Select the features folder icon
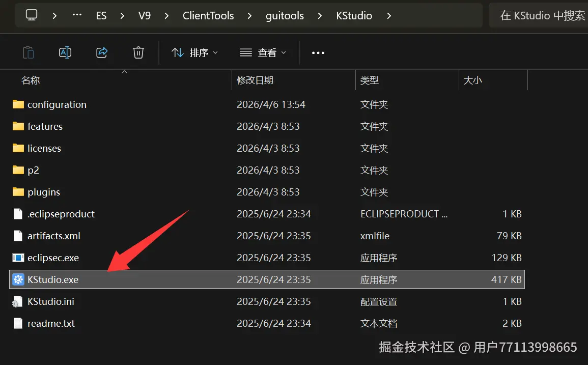 pyautogui.click(x=18, y=126)
